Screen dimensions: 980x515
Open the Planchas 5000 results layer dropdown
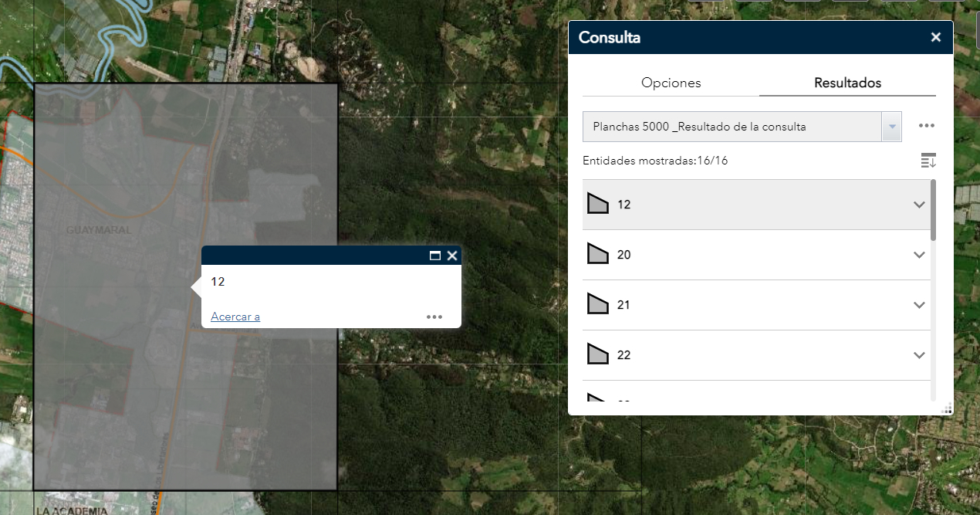pyautogui.click(x=891, y=127)
